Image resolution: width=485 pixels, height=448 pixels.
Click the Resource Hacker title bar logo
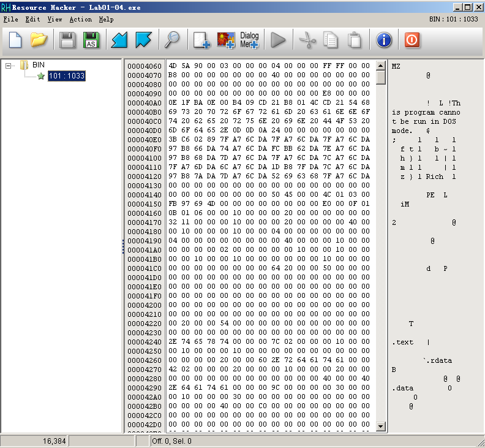coord(6,7)
